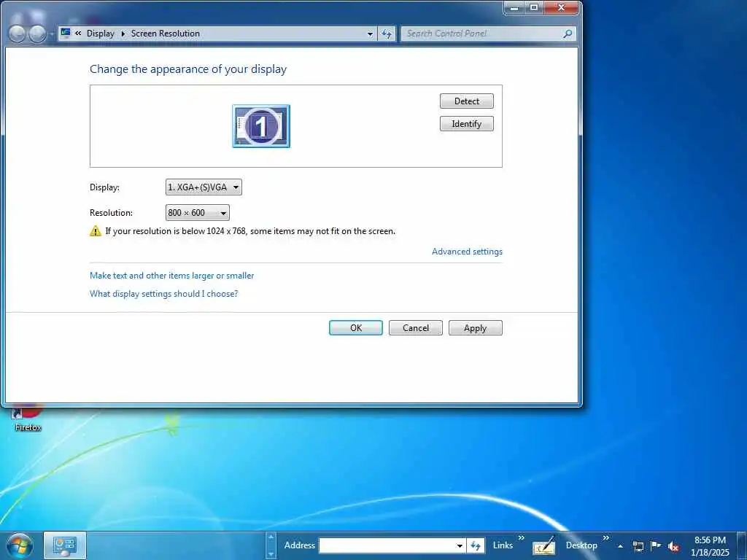Open Advanced settings link

(467, 252)
